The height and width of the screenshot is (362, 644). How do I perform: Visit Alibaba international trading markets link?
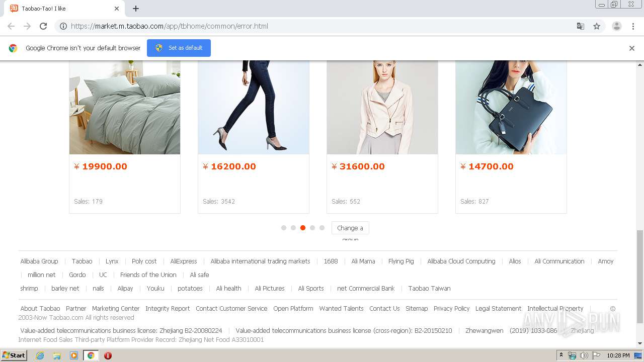pos(260,261)
